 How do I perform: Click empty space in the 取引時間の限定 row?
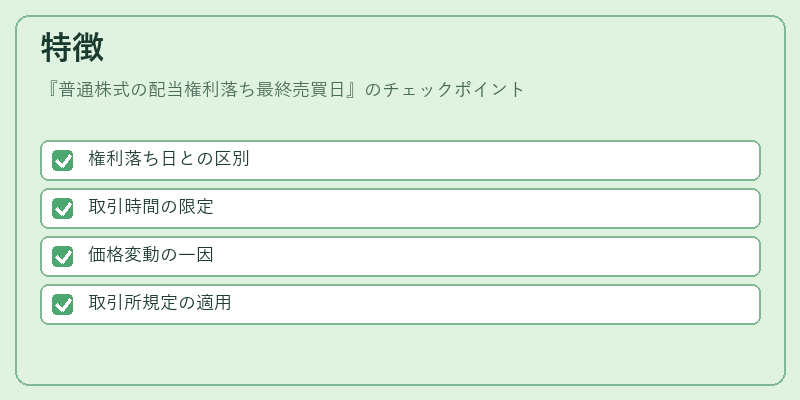(485, 208)
